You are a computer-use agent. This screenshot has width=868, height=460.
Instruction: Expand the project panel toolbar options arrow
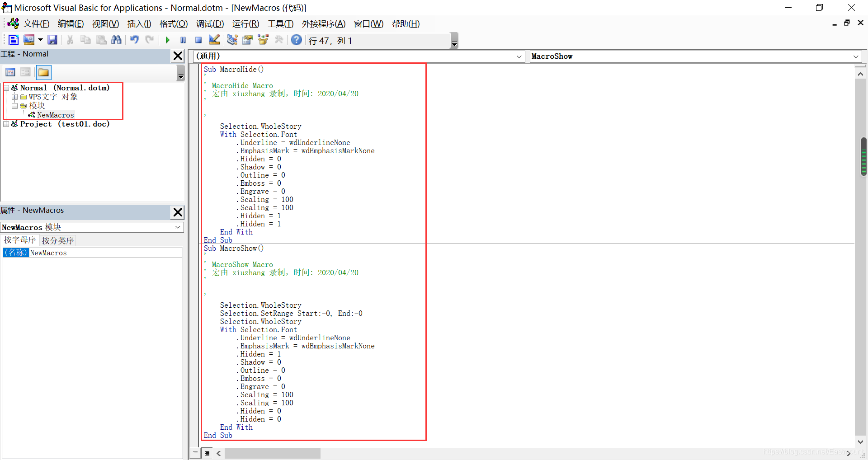181,73
